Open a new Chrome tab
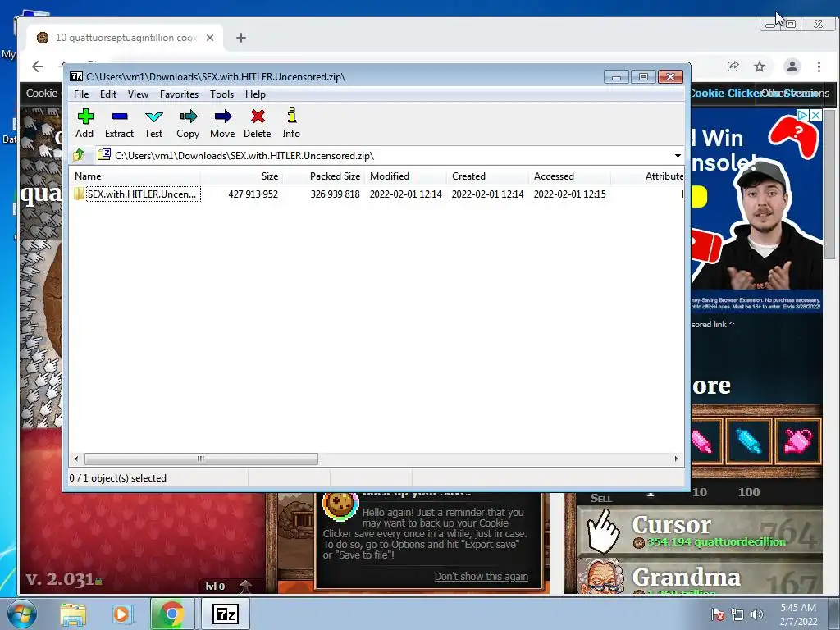 [x=241, y=38]
